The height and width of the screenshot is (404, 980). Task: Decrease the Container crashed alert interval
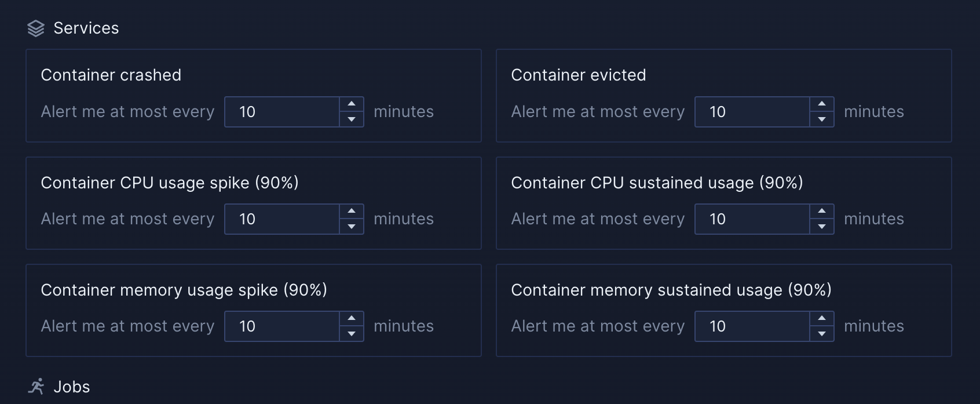click(352, 119)
